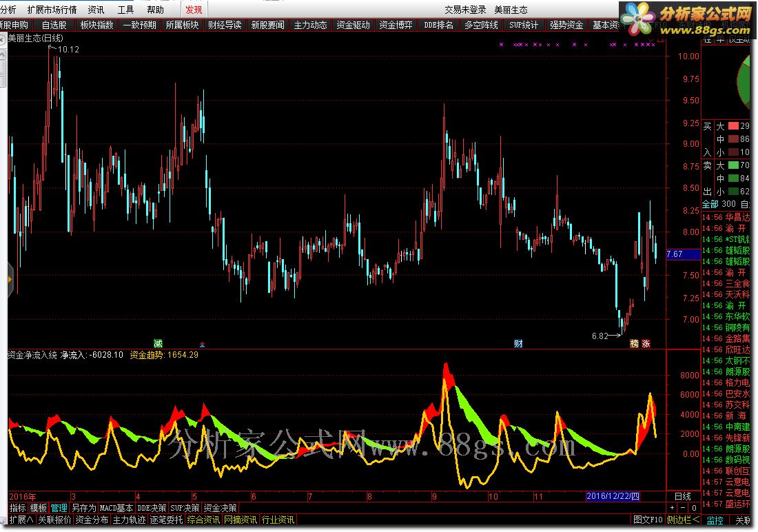The image size is (758, 532).
Task: Open the 网摘资讯 tab
Action: [x=240, y=520]
